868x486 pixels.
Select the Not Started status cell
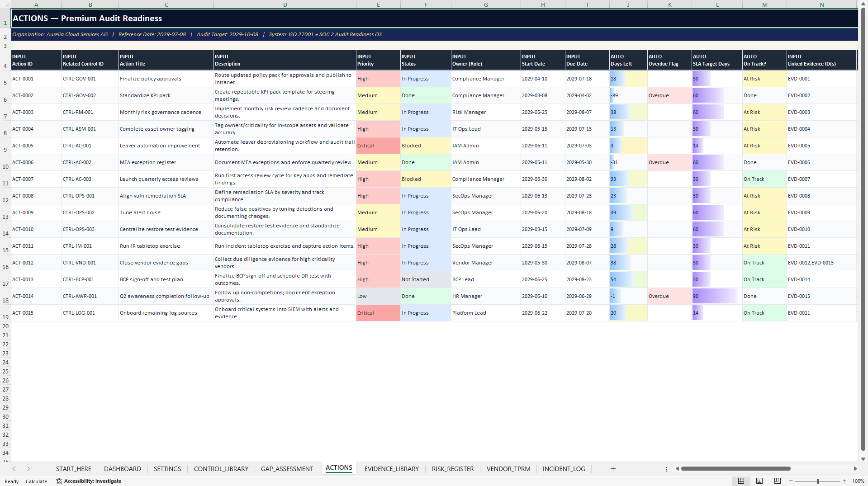pos(426,279)
